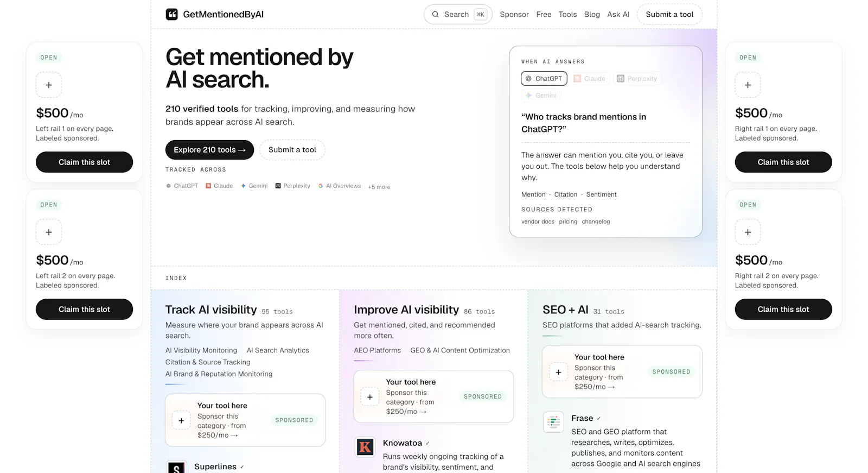Viewport: 868px width, 473px height.
Task: Open the Free nav item
Action: (x=544, y=15)
